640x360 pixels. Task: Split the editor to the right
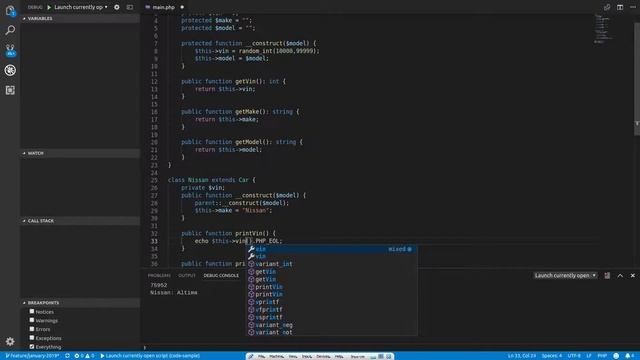[620, 7]
